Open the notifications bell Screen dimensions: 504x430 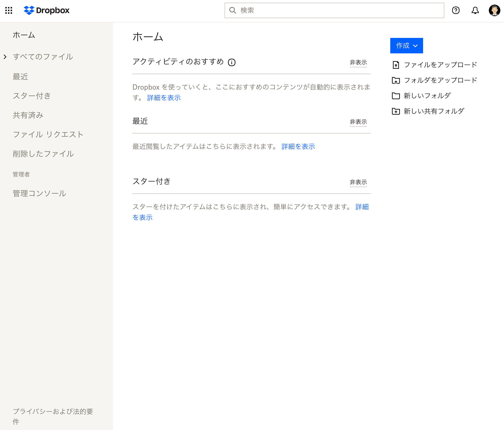[475, 10]
